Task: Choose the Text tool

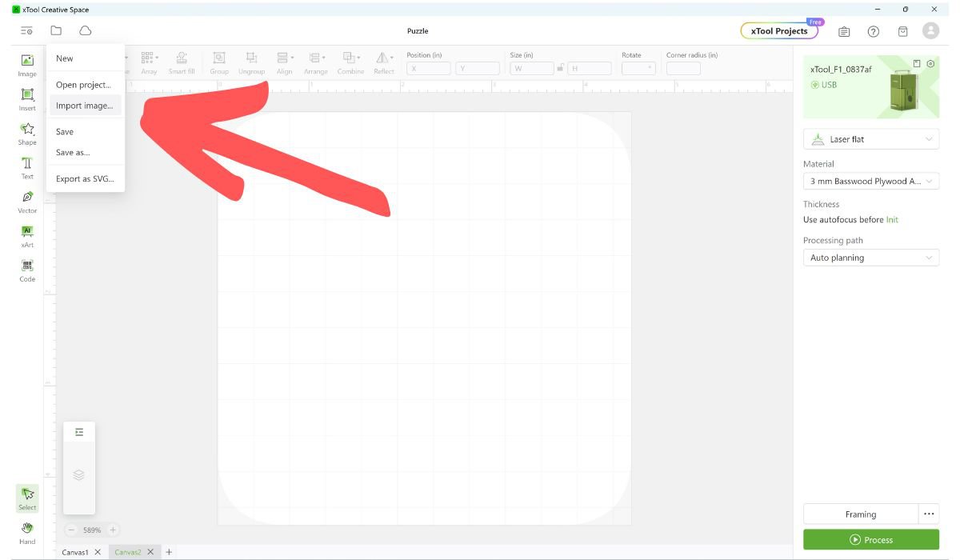Action: pyautogui.click(x=27, y=168)
